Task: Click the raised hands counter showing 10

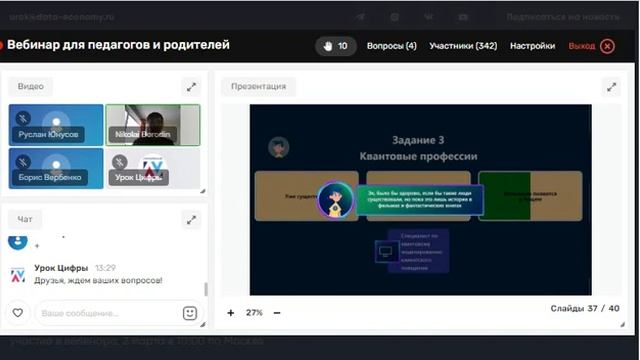Action: [x=336, y=46]
